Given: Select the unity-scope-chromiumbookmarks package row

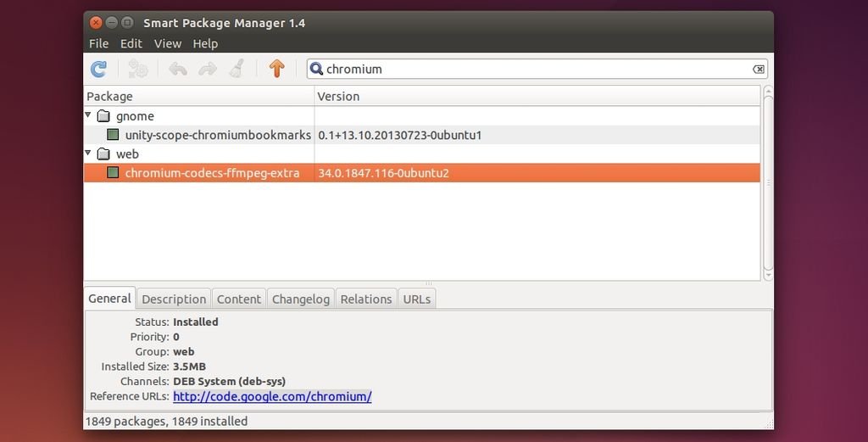Looking at the screenshot, I should pyautogui.click(x=422, y=135).
